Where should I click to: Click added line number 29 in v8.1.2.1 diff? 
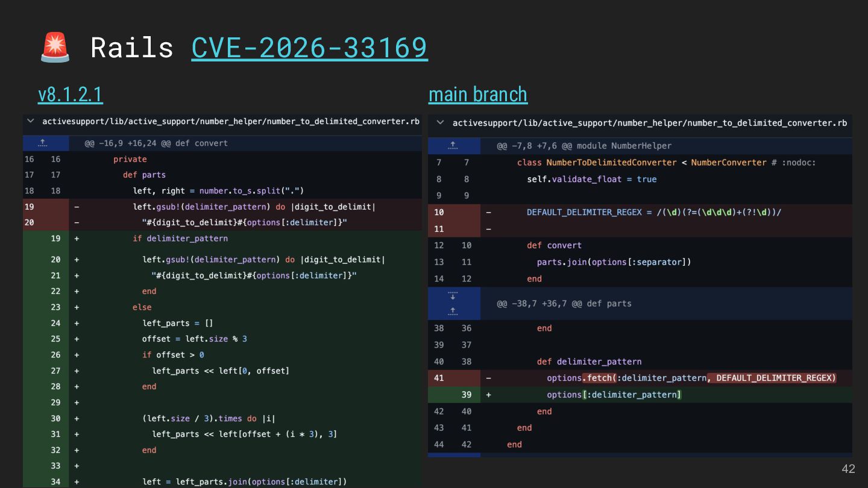(56, 402)
